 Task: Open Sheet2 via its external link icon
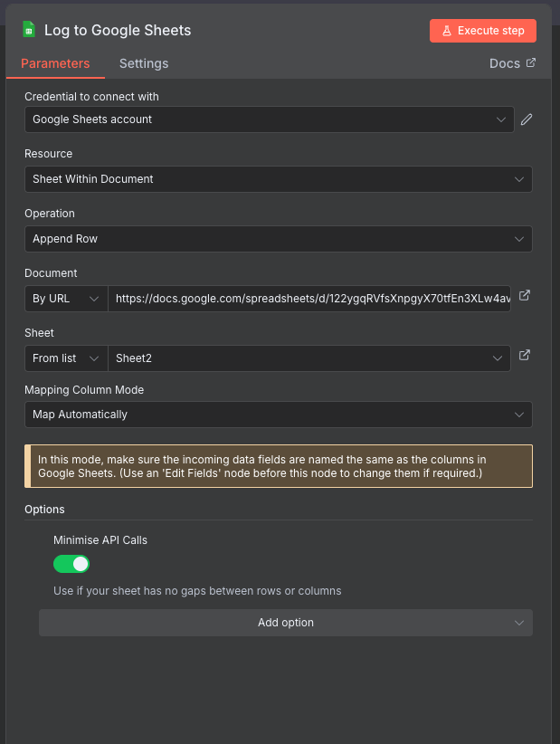[524, 355]
